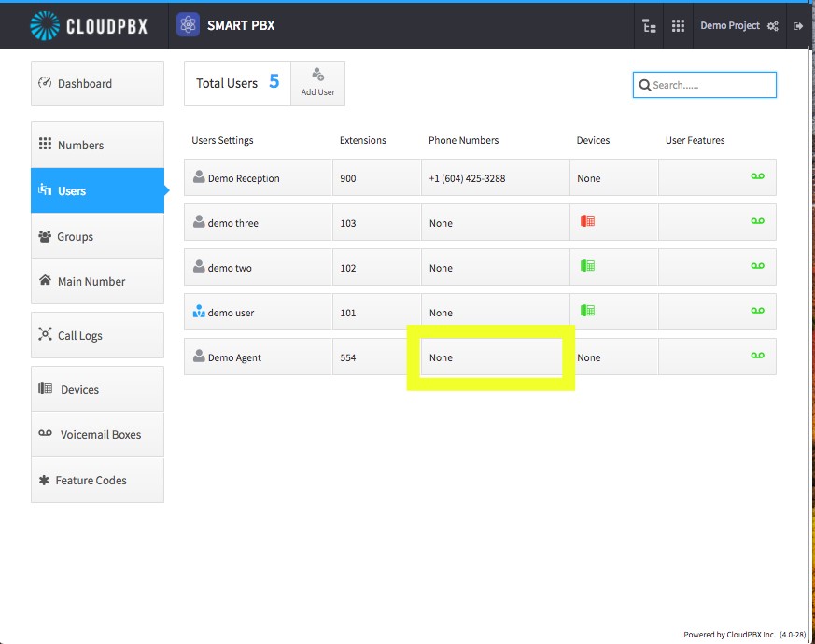
Task: Open the Dashboard section
Action: pos(98,84)
